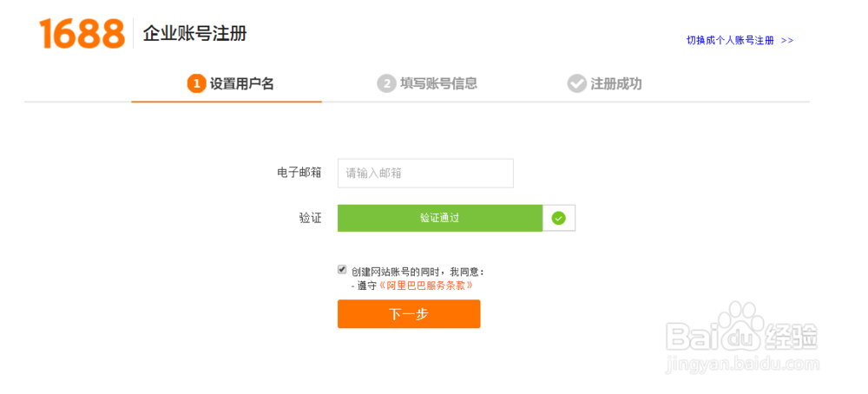The image size is (868, 394).
Task: Click the 电子邮箱 field label
Action: click(299, 173)
